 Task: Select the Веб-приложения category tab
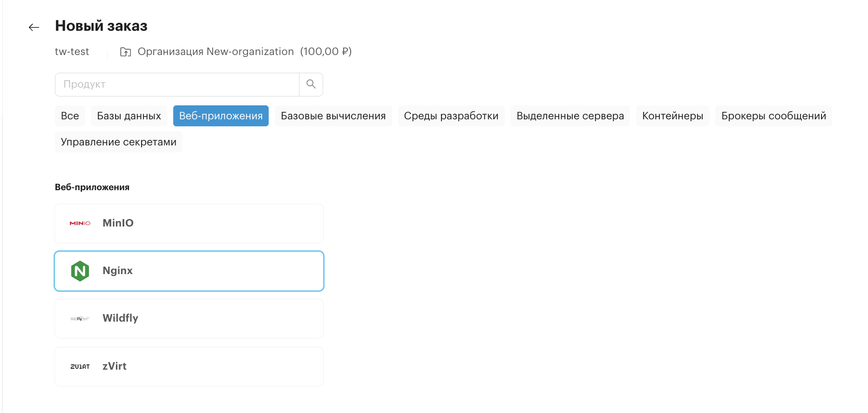pyautogui.click(x=221, y=116)
